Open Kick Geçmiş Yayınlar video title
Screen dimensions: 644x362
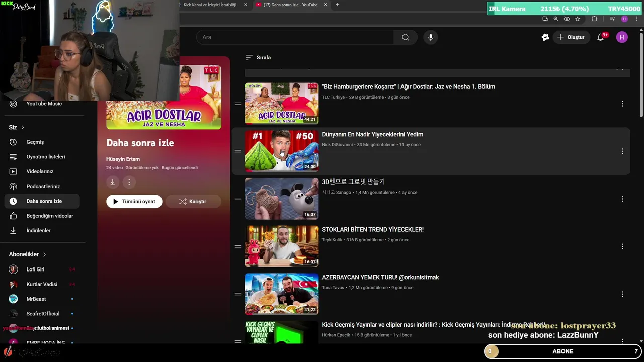coord(434,325)
